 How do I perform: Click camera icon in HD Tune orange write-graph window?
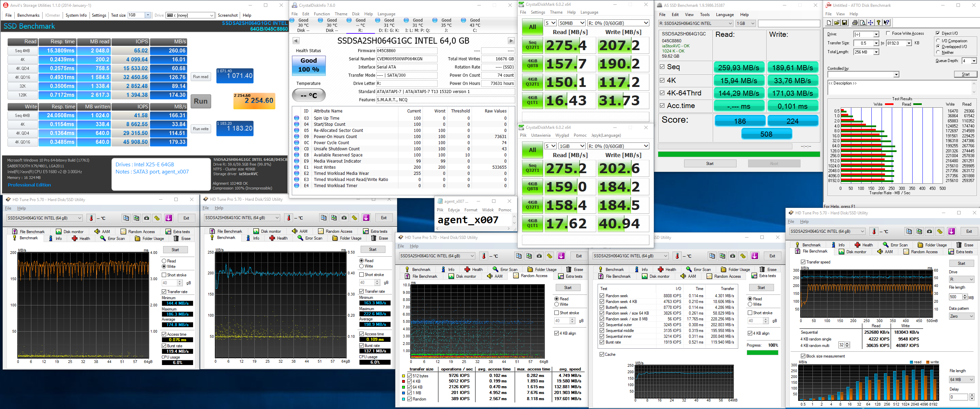[x=146, y=218]
